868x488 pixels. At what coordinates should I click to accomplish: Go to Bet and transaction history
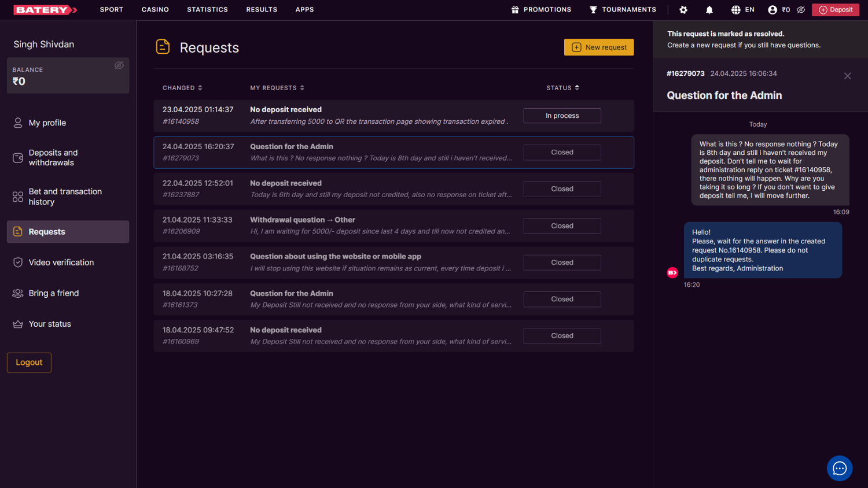(65, 197)
